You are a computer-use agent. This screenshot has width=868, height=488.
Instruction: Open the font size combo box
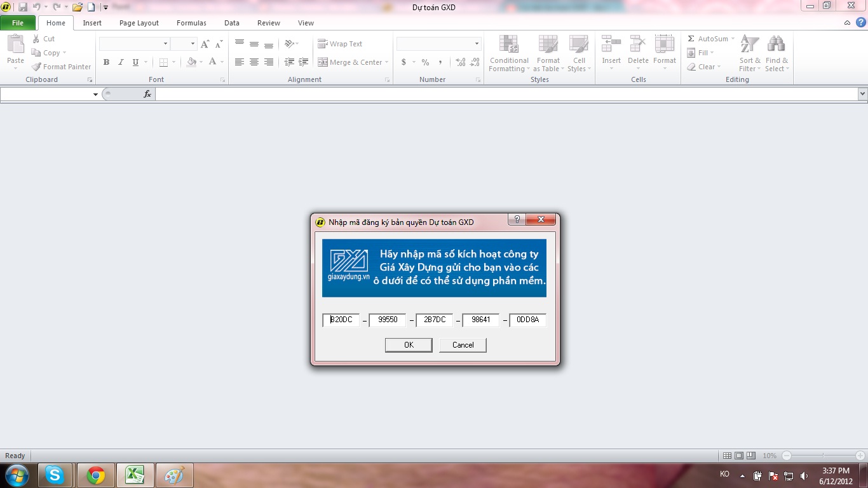tap(183, 44)
